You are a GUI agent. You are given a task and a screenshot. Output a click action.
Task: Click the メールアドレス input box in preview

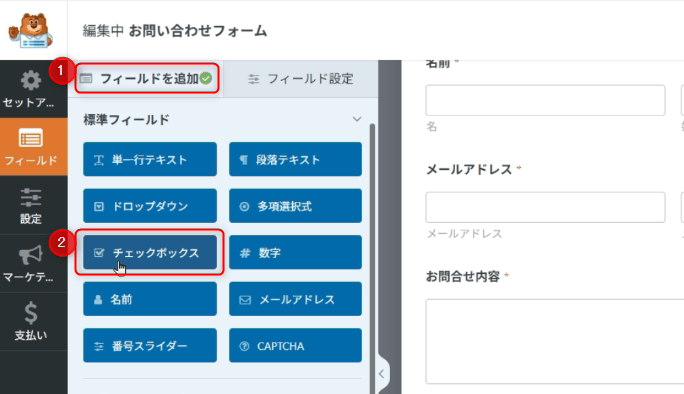tap(545, 207)
